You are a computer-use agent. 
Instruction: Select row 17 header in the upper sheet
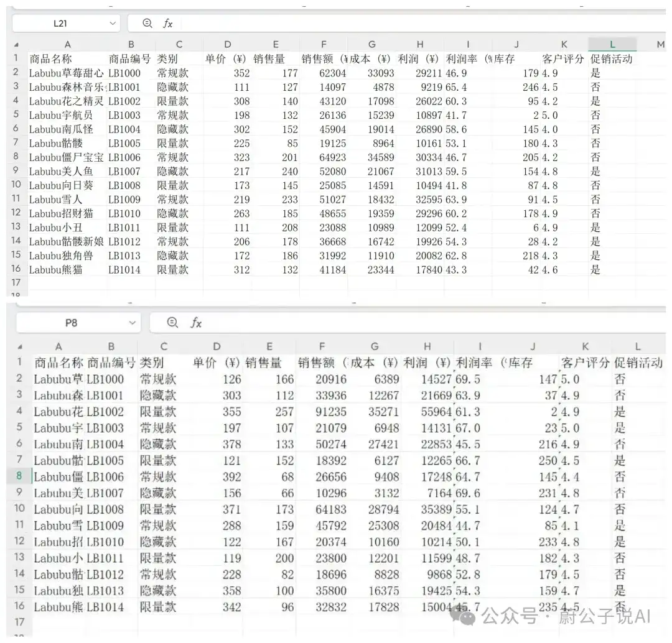click(x=16, y=283)
